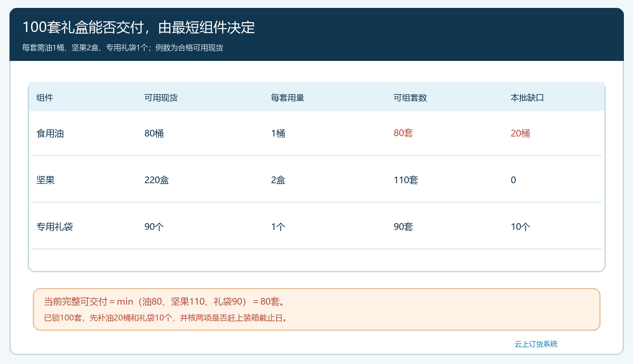Click the 110套 cell
The width and height of the screenshot is (633, 364).
point(406,180)
